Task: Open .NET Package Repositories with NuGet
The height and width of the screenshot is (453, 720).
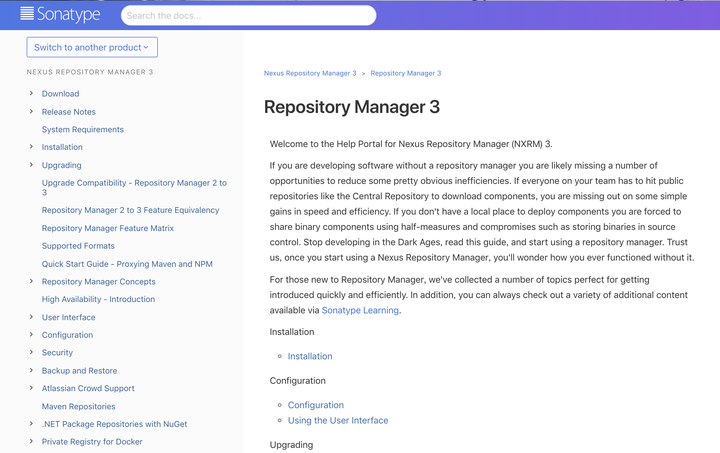Action: 114,424
